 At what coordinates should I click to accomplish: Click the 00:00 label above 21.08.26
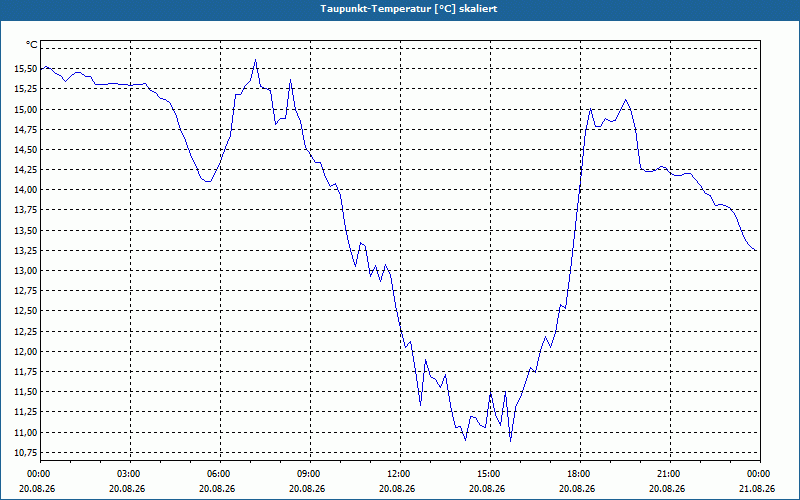(760, 474)
